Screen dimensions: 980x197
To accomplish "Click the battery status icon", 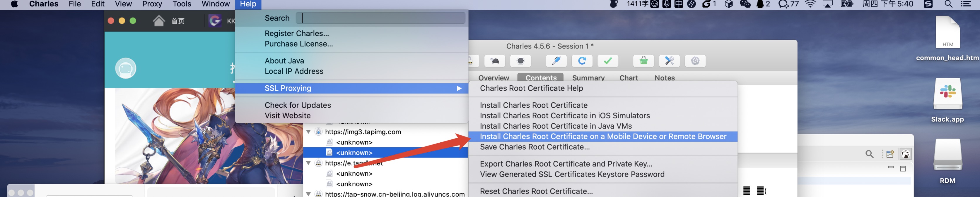I will coord(847,4).
